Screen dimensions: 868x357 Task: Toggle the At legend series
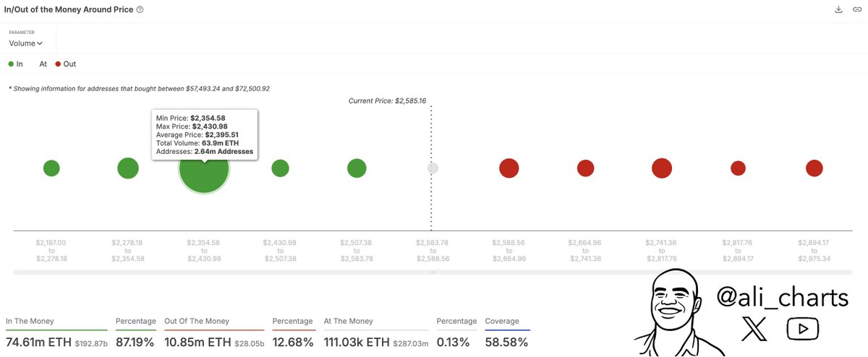[x=43, y=64]
